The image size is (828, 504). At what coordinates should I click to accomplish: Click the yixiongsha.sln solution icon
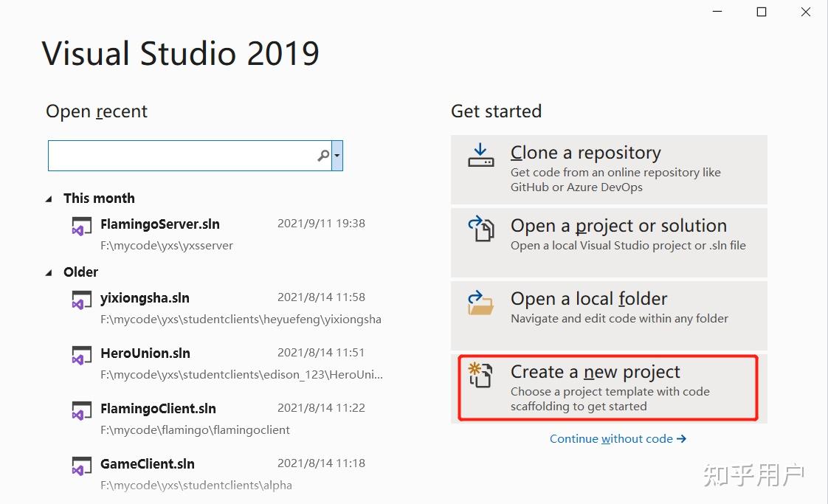[82, 300]
